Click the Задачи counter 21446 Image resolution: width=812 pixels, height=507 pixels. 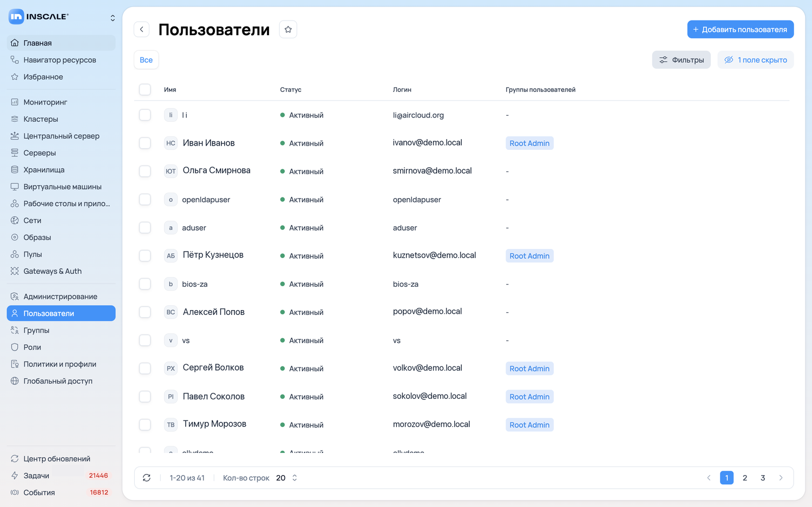(99, 476)
